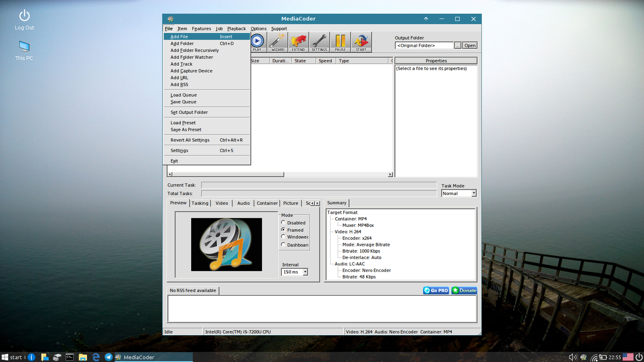Image resolution: width=644 pixels, height=362 pixels.
Task: Select Load Queue menu entry
Action: 207,95
